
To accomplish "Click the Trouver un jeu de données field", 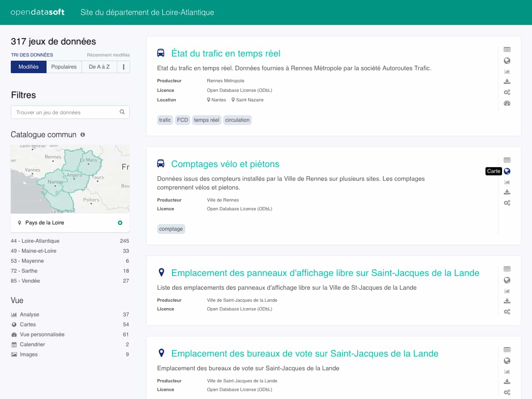I will 64,112.
